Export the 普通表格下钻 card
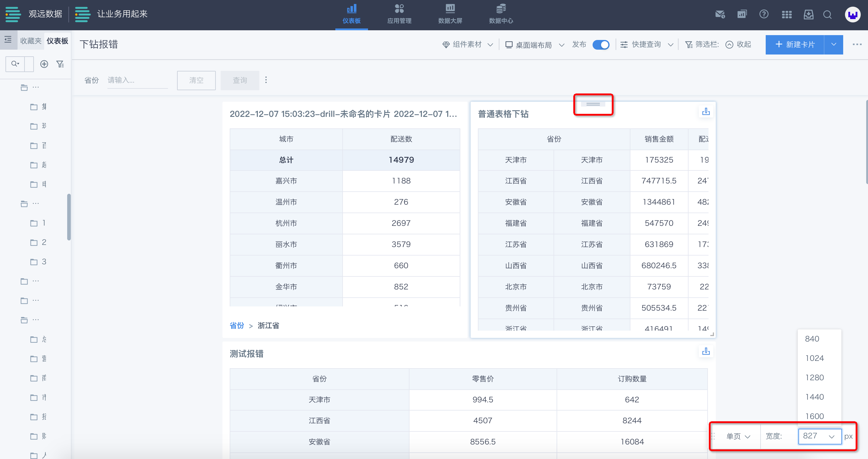 706,111
